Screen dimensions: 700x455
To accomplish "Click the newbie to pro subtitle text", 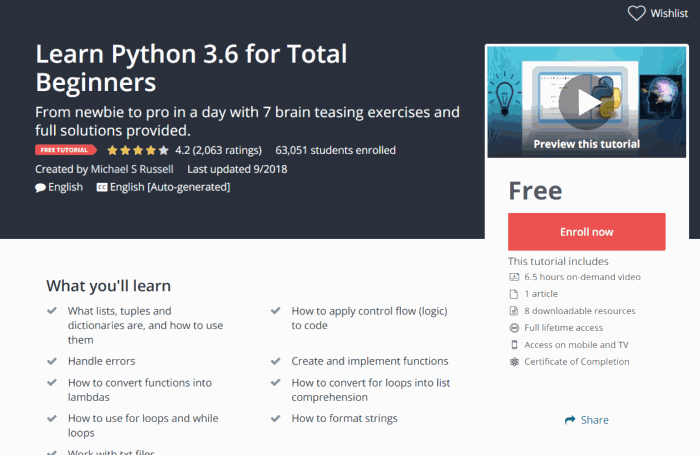I will (x=247, y=121).
